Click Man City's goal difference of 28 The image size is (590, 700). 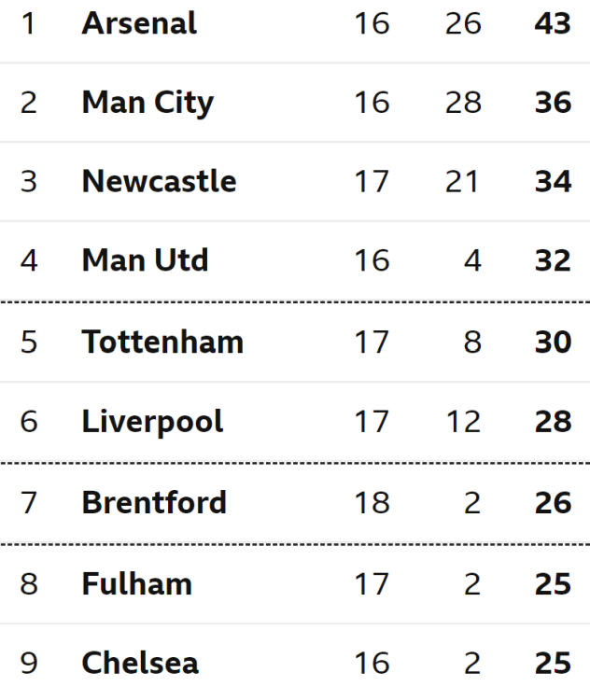pos(463,103)
